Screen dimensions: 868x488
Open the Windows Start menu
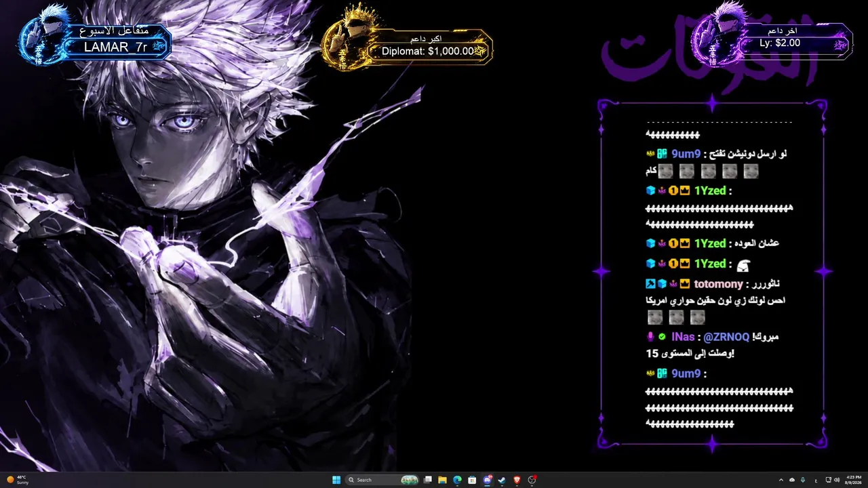point(336,480)
